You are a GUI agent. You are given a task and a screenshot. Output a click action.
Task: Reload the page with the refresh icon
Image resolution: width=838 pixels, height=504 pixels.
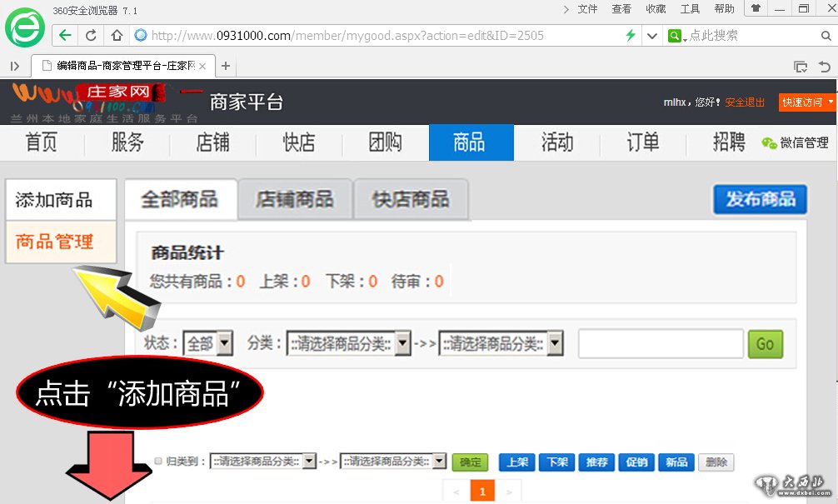[91, 36]
